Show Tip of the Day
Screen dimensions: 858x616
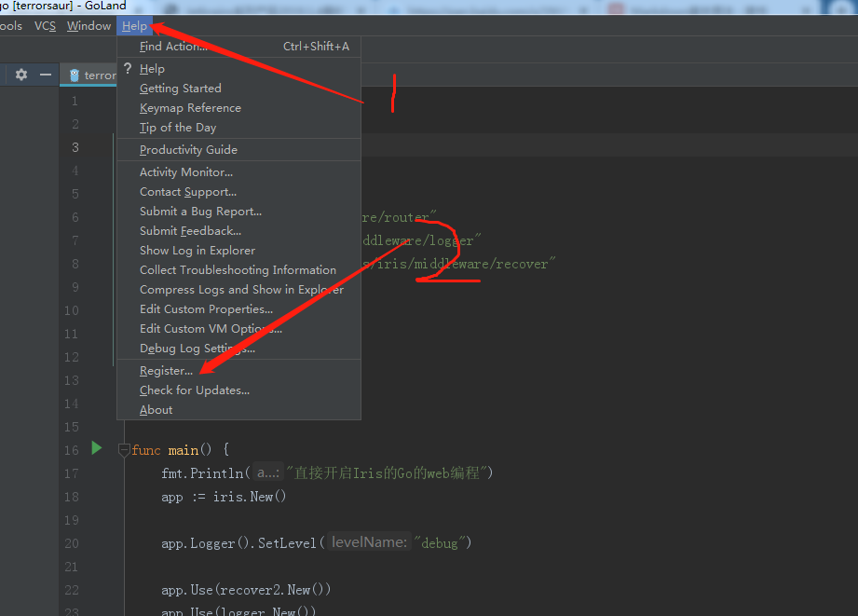click(238, 128)
